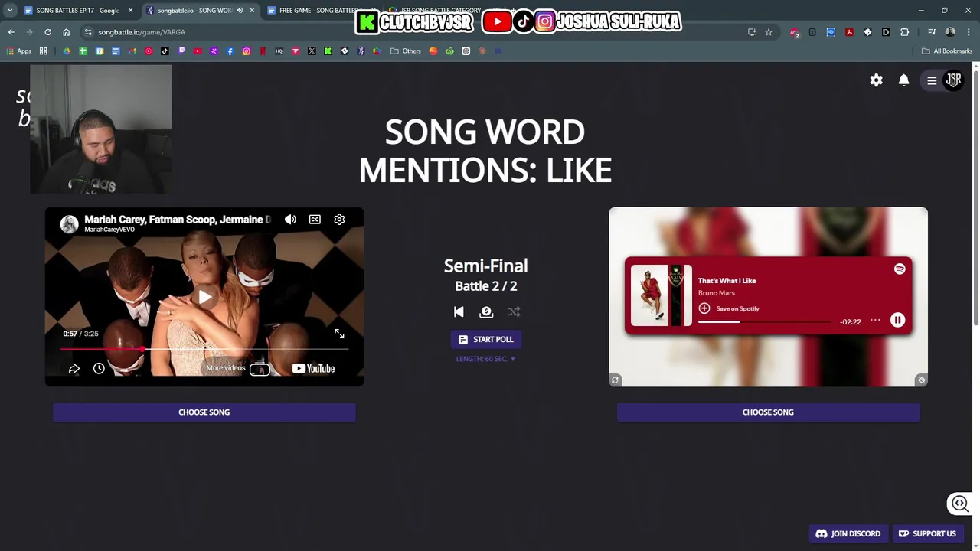Viewport: 980px width, 551px height.
Task: Open the tab search dropdown
Action: [x=9, y=11]
